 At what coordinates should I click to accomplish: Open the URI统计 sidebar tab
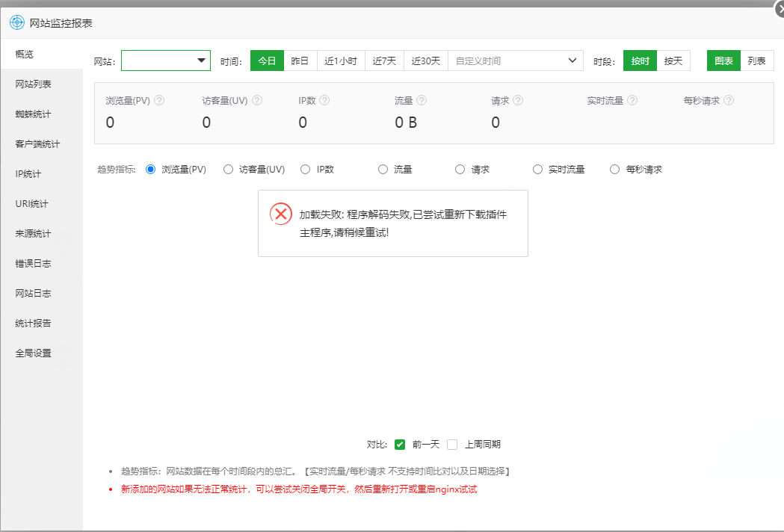(x=42, y=203)
